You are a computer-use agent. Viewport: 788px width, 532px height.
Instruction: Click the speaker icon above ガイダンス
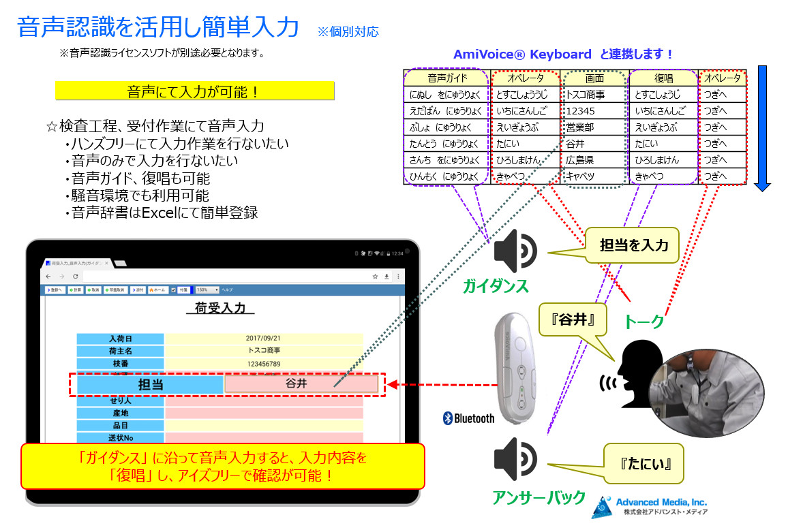[515, 251]
